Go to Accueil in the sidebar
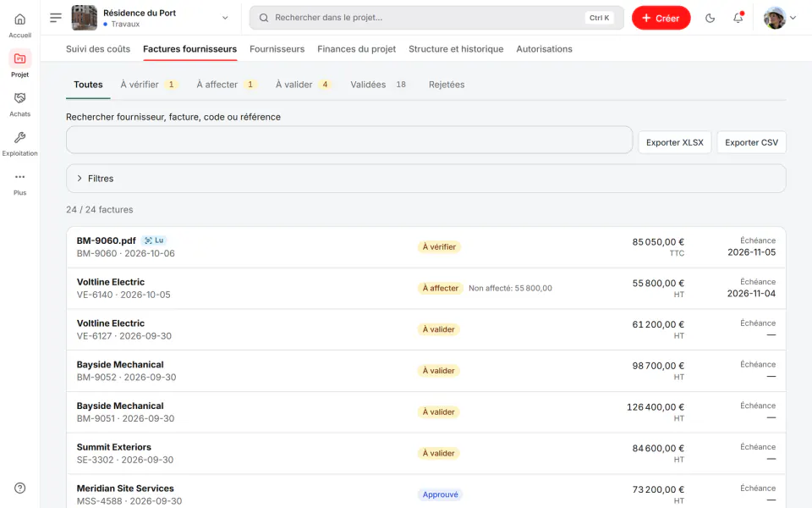Viewport: 812px width, 508px height. [19, 25]
